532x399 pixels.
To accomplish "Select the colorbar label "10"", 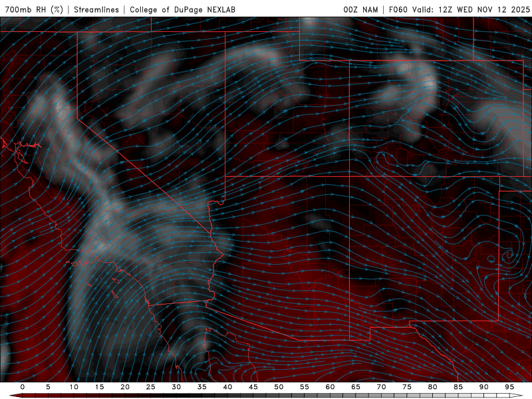I will pyautogui.click(x=74, y=387).
